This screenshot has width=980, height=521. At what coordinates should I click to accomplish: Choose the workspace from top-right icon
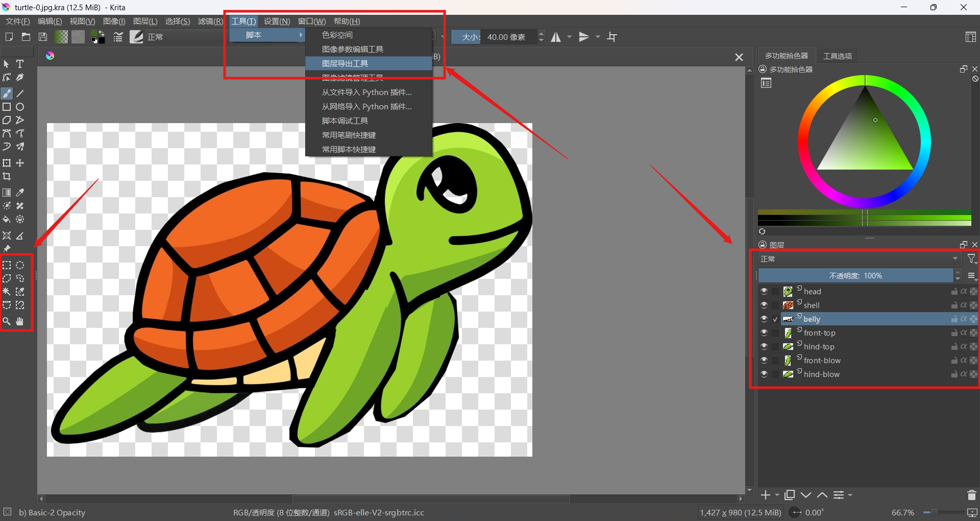point(971,37)
